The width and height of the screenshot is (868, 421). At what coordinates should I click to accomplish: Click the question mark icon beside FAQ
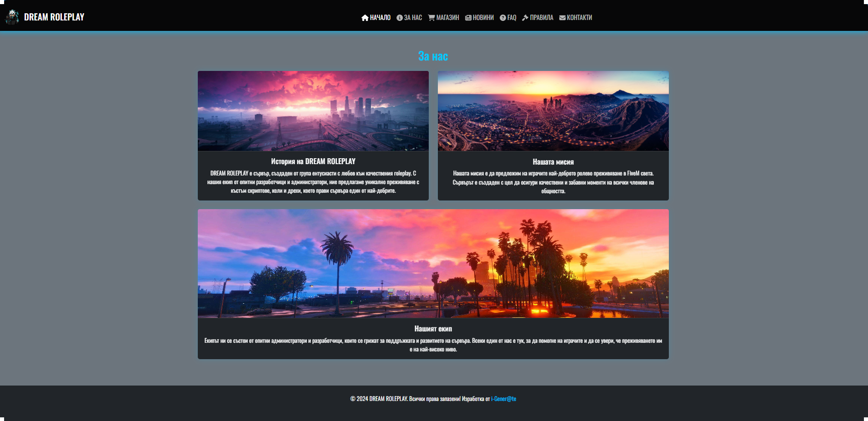pos(503,18)
